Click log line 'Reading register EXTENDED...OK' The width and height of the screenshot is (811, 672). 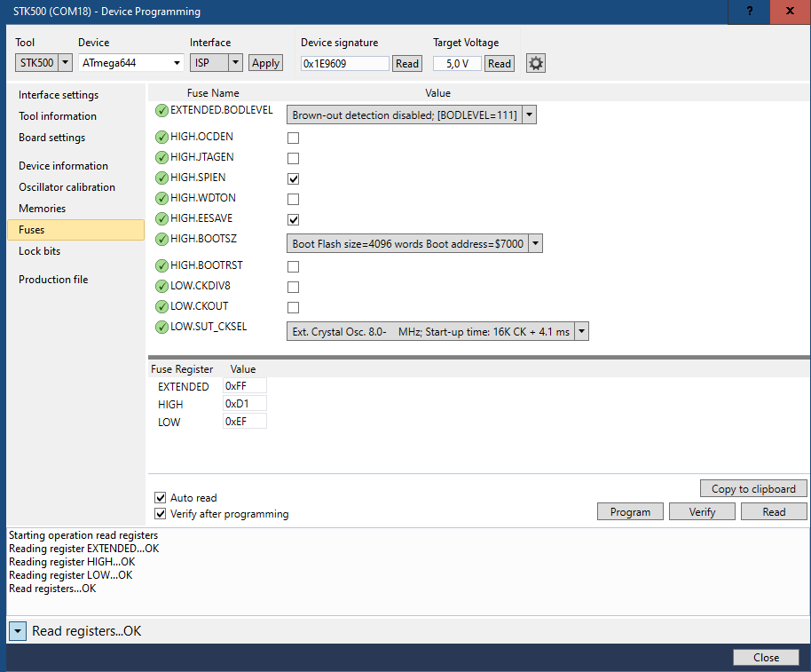point(83,549)
